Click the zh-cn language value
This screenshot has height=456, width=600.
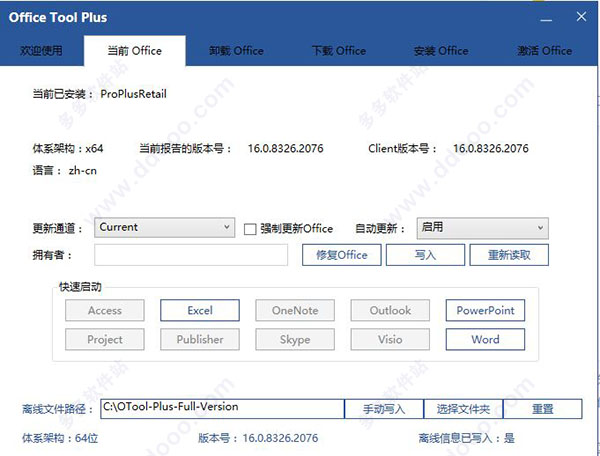click(83, 171)
